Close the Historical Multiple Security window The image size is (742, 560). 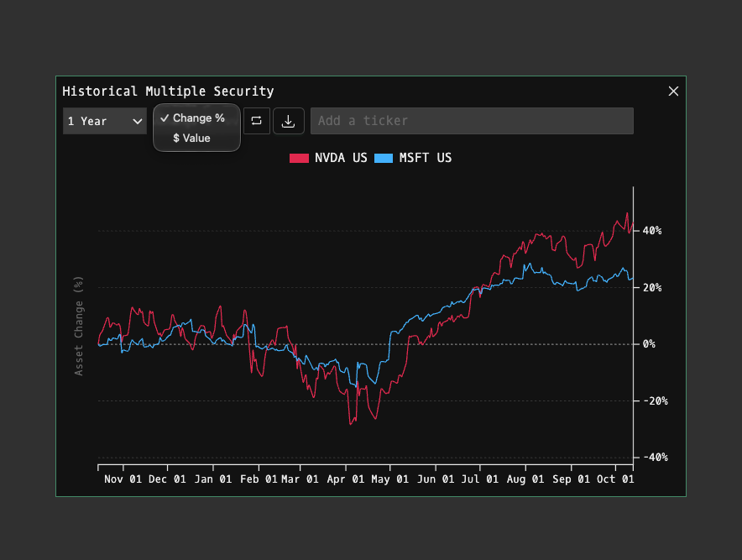673,92
